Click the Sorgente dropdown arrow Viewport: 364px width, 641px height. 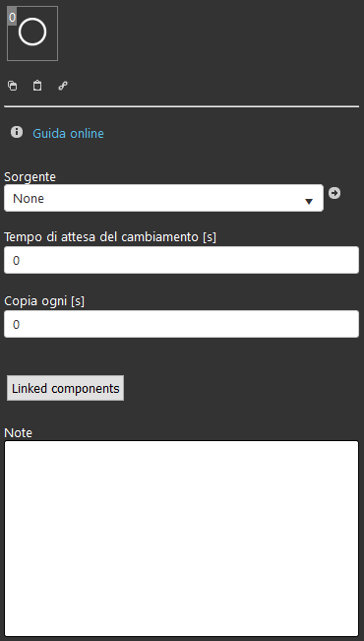pyautogui.click(x=309, y=201)
